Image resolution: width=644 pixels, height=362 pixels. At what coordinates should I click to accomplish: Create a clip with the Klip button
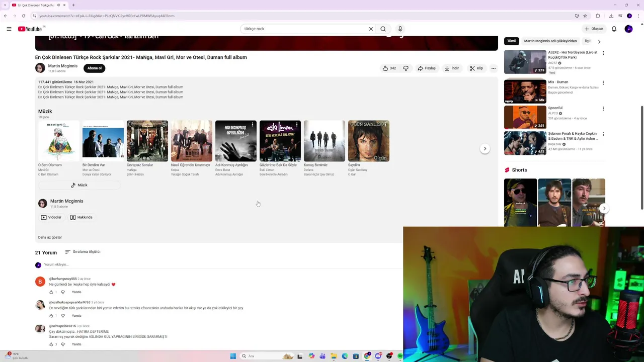point(476,68)
